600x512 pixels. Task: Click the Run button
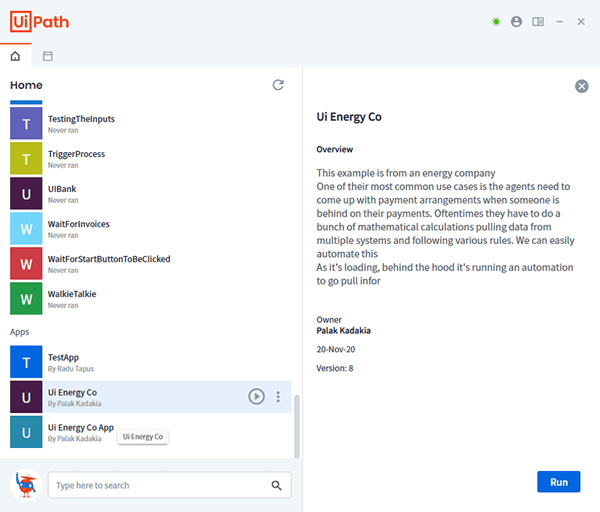coord(559,482)
